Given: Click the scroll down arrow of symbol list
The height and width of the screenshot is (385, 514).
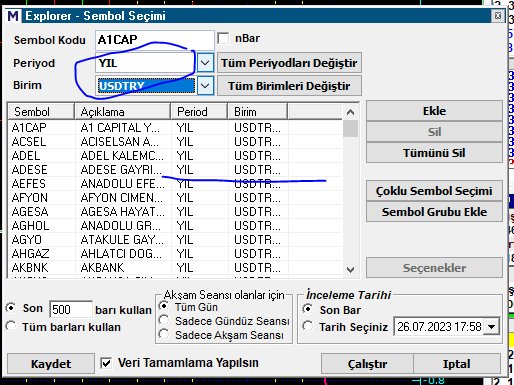Looking at the screenshot, I should click(x=350, y=269).
